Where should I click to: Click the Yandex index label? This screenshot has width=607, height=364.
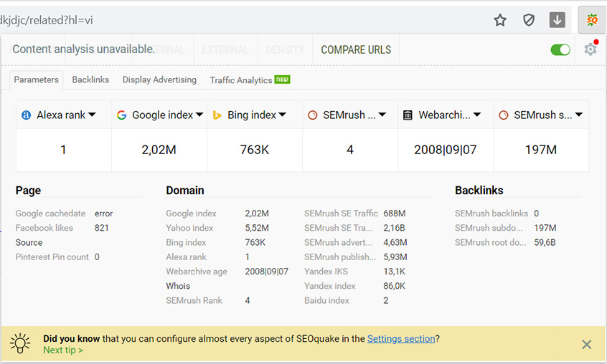click(330, 286)
